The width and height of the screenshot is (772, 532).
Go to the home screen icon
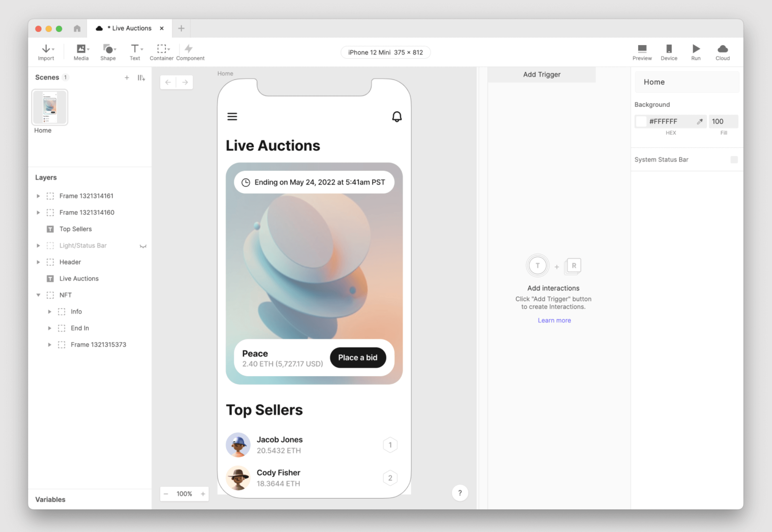pyautogui.click(x=77, y=28)
